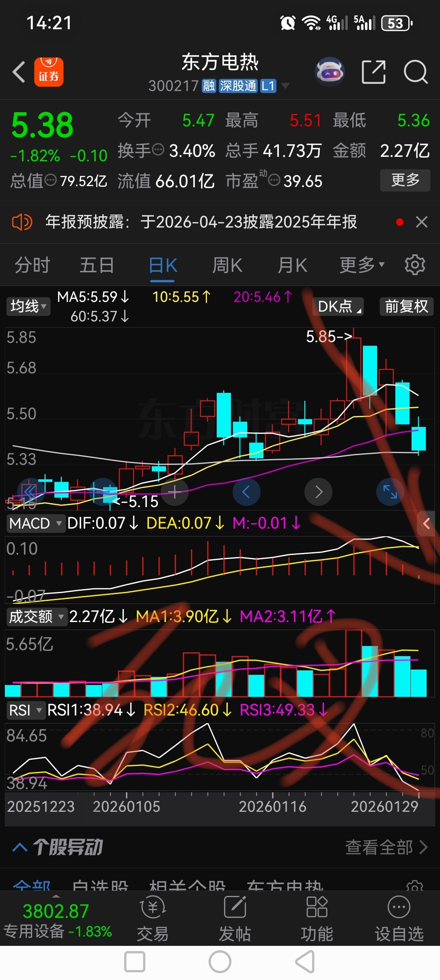This screenshot has height=980, width=440.
Task: Tap the Android recent apps square button
Action: point(135,962)
